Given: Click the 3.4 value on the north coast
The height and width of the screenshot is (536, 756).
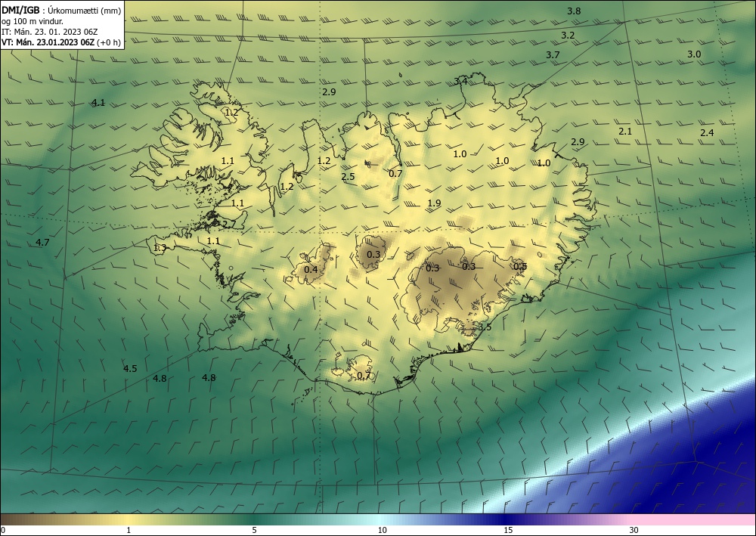Looking at the screenshot, I should (460, 82).
